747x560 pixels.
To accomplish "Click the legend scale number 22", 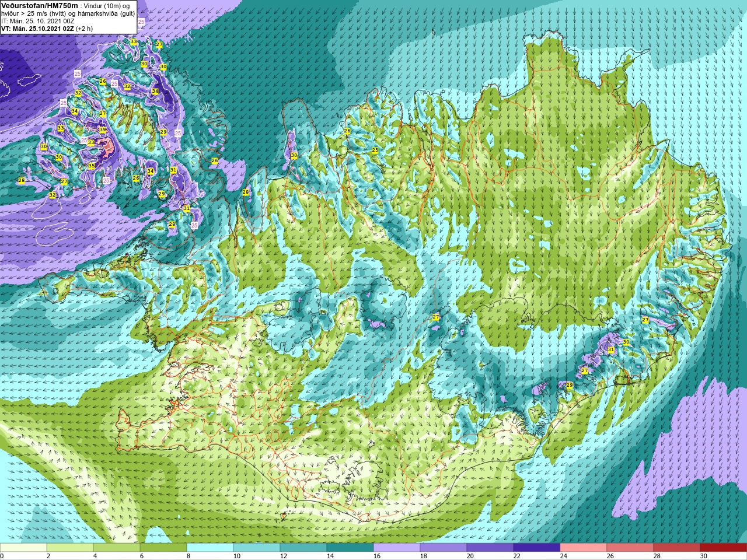I will point(517,556).
